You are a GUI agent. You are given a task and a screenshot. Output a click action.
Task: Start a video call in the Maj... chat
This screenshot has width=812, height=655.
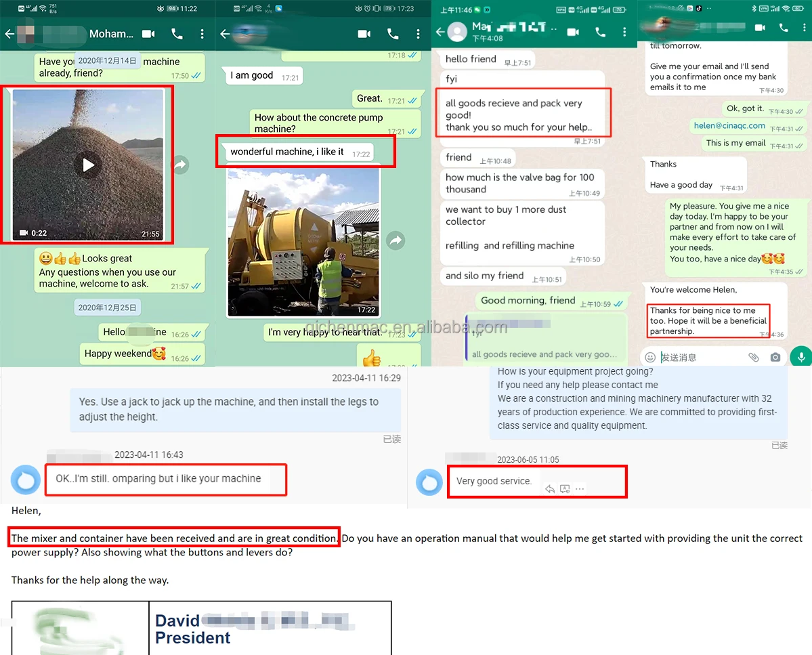573,32
